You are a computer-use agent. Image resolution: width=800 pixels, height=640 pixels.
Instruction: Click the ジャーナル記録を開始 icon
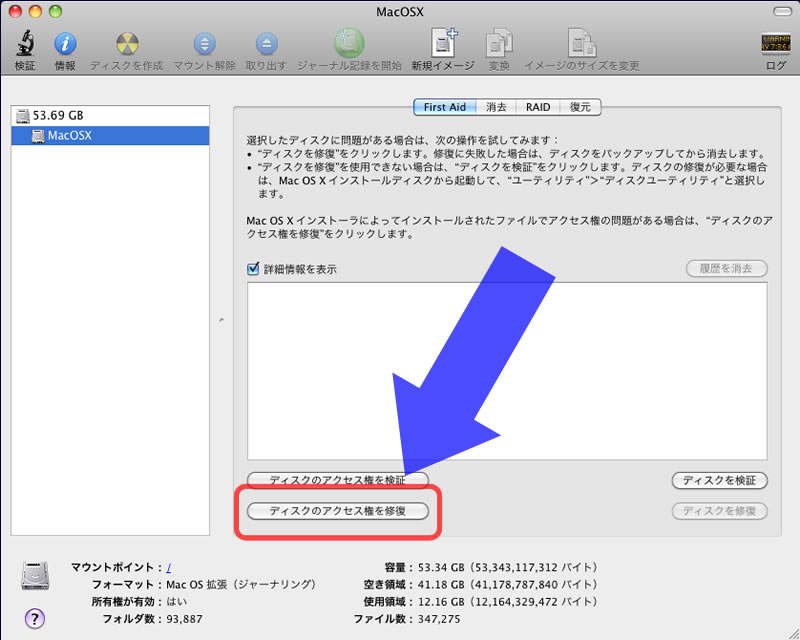click(x=349, y=43)
